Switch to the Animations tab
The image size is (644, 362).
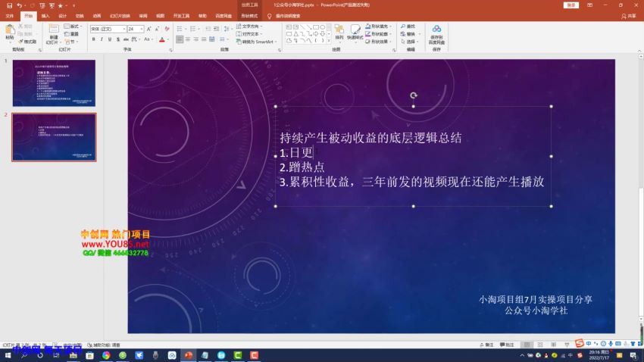(97, 16)
